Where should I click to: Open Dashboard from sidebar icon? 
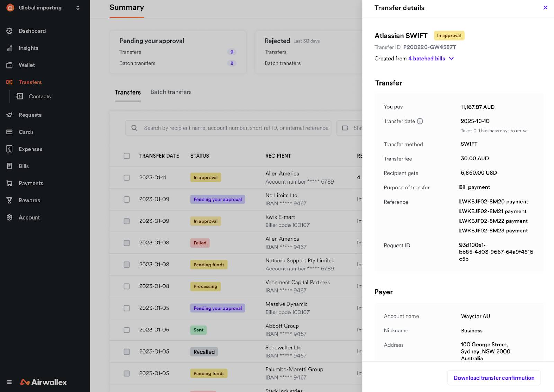pos(10,31)
